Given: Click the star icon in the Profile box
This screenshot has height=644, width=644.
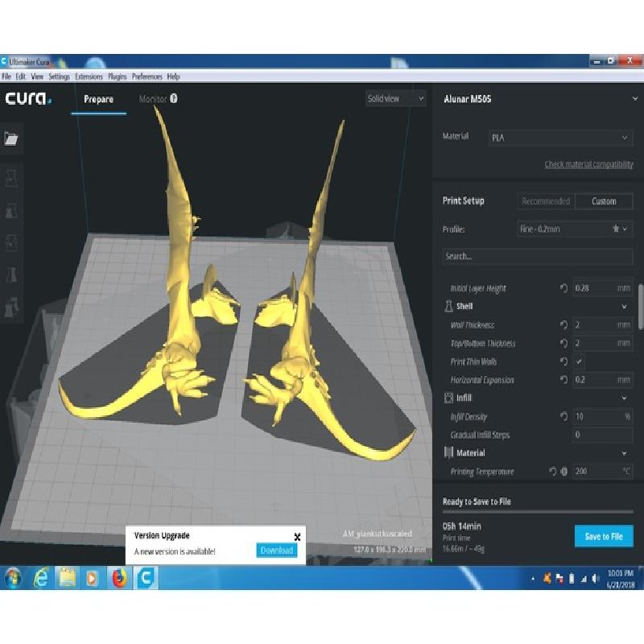Looking at the screenshot, I should click(616, 229).
